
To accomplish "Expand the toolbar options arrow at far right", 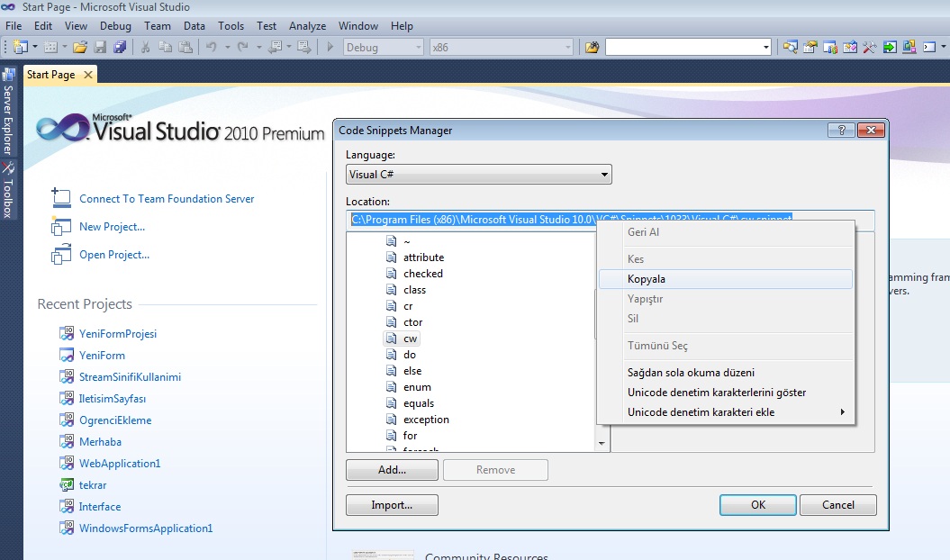I will (944, 48).
